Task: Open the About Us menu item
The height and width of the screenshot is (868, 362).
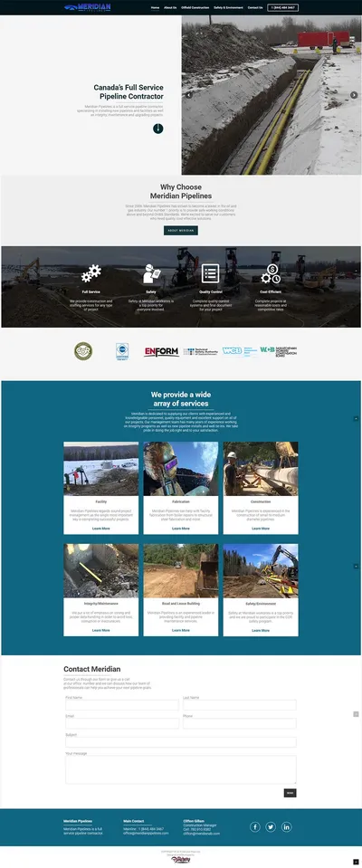Action: [170, 8]
